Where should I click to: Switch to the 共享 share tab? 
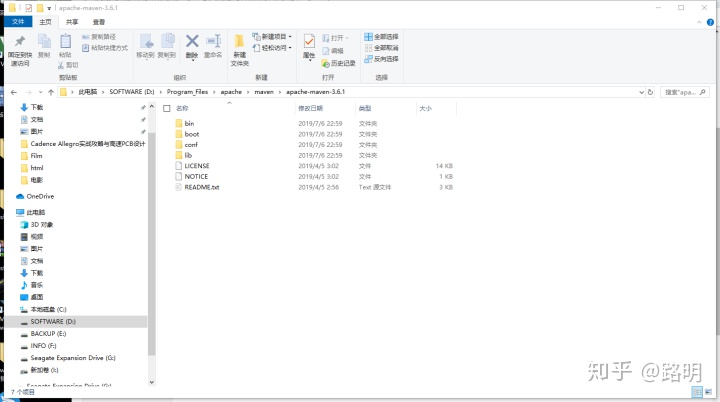pos(72,22)
